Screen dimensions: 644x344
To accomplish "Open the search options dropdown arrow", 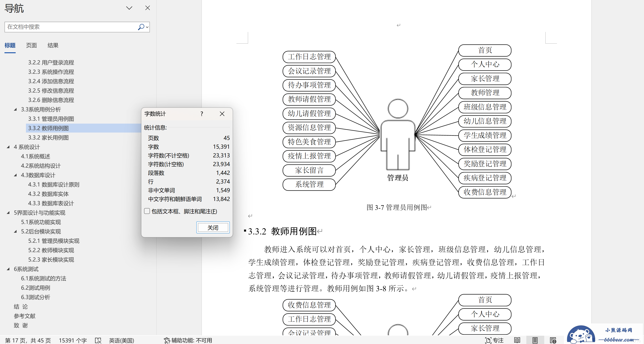I will click(147, 27).
